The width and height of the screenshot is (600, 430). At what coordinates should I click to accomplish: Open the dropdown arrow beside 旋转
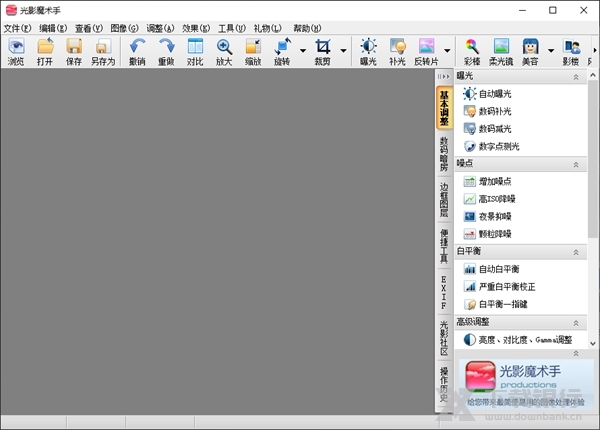(x=301, y=51)
